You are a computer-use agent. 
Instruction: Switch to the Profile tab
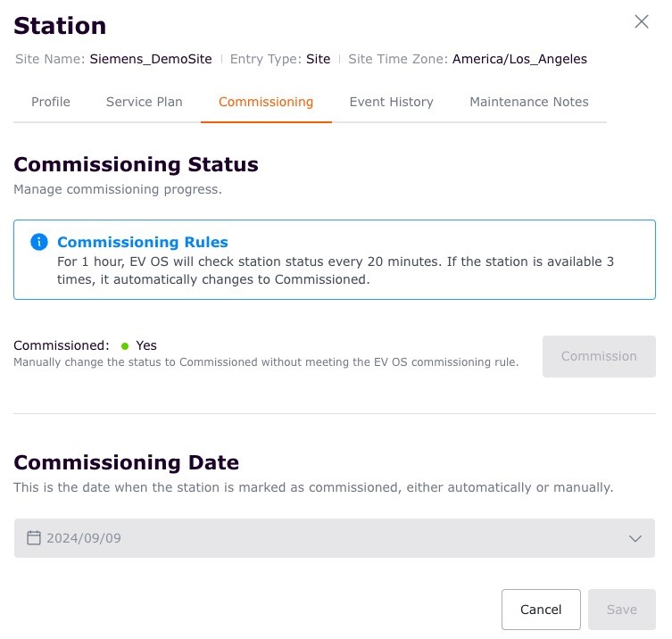point(51,102)
